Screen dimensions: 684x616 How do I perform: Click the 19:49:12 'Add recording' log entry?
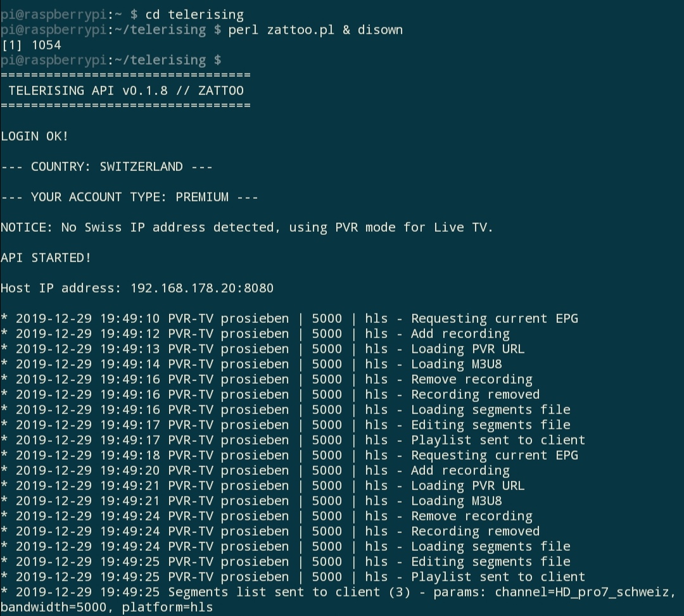coord(255,334)
